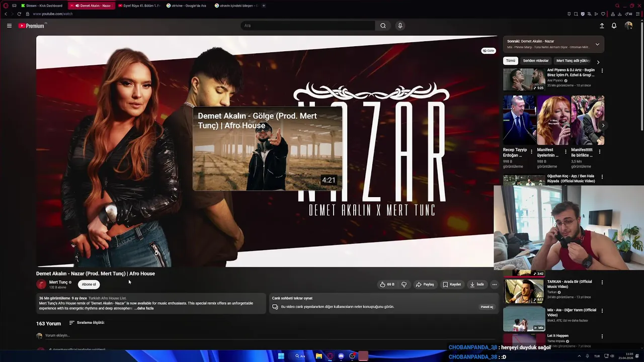Select the Tümü filter chip
Screen dimensions: 644x362
[511, 61]
